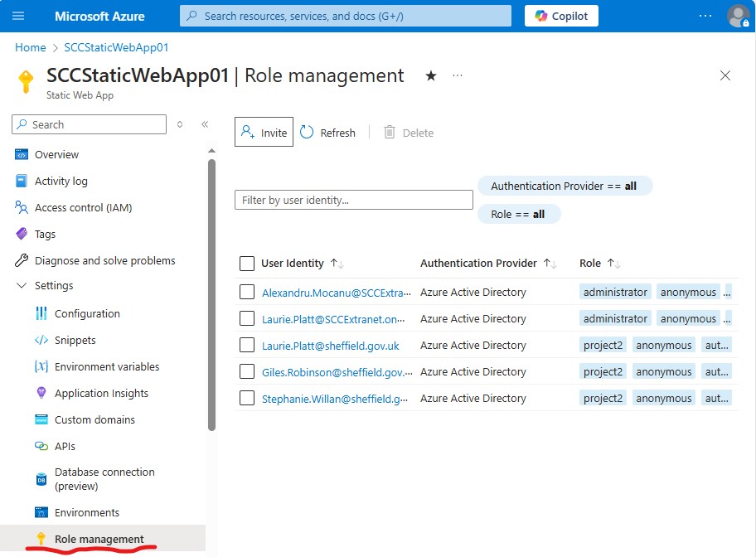756x557 pixels.
Task: Collapse the sidebar with double chevron
Action: tap(205, 124)
